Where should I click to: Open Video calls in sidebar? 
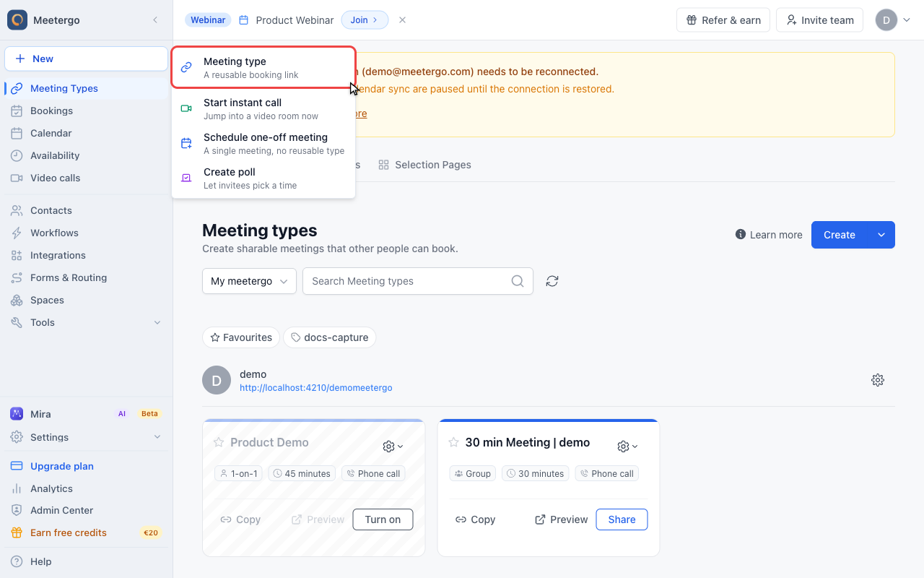[86, 178]
